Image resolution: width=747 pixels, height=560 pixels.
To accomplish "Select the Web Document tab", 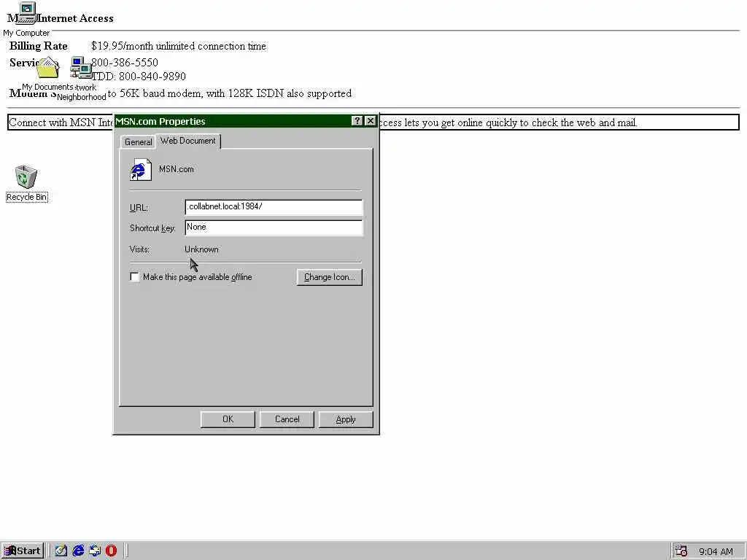I will click(187, 141).
